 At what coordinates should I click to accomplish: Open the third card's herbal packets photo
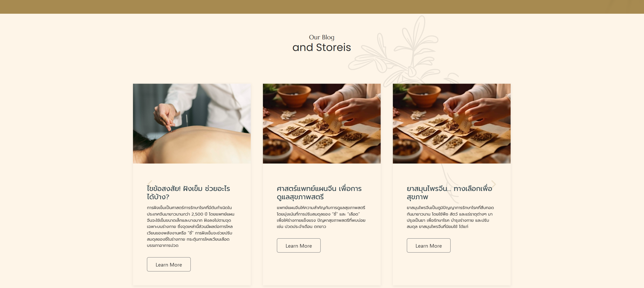point(452,123)
